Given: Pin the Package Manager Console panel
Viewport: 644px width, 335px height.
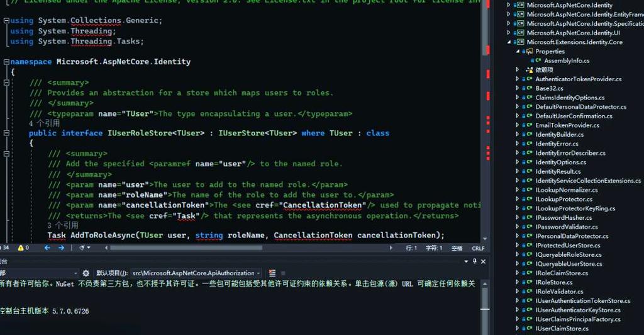Looking at the screenshot, I should (x=475, y=261).
